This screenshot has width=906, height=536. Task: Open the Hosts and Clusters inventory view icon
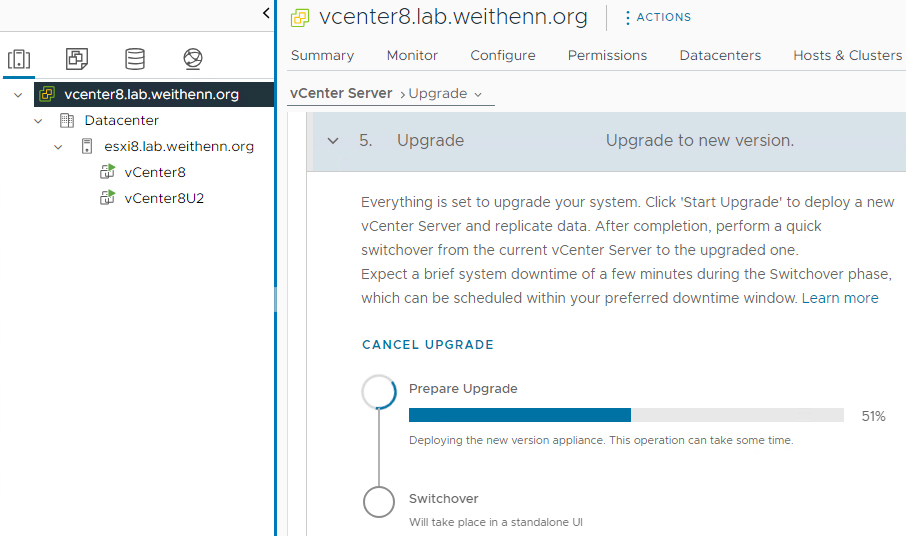(x=19, y=59)
